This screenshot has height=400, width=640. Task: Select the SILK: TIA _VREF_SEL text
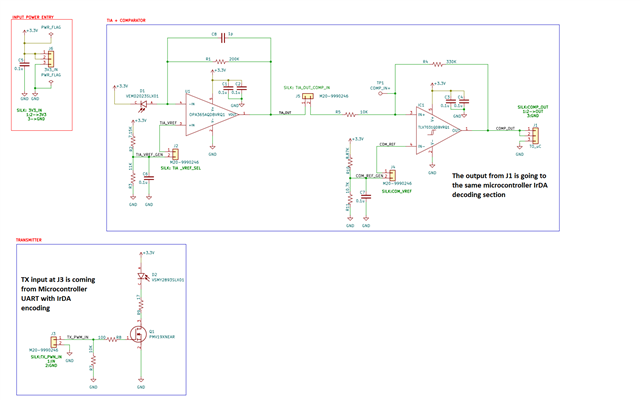click(181, 168)
